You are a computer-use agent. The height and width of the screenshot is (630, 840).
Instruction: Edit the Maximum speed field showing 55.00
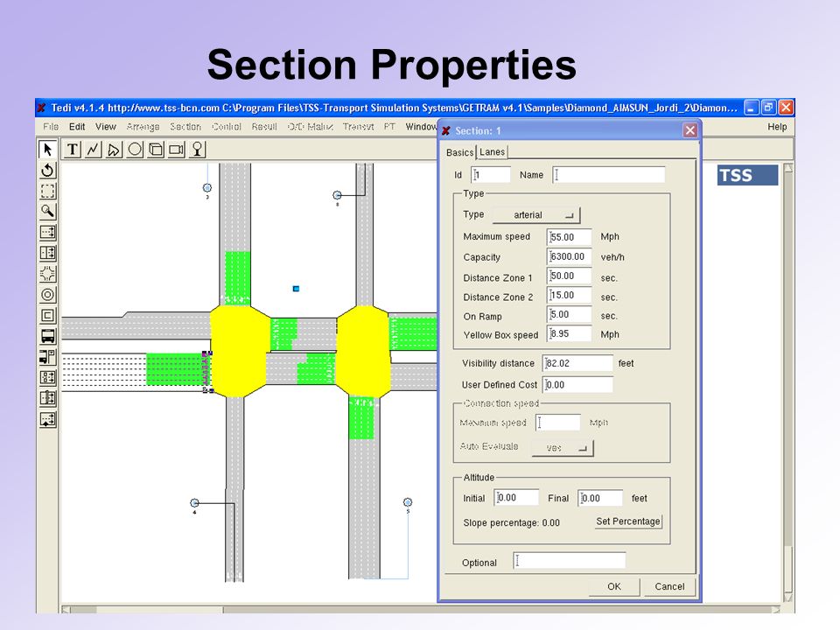coord(569,237)
